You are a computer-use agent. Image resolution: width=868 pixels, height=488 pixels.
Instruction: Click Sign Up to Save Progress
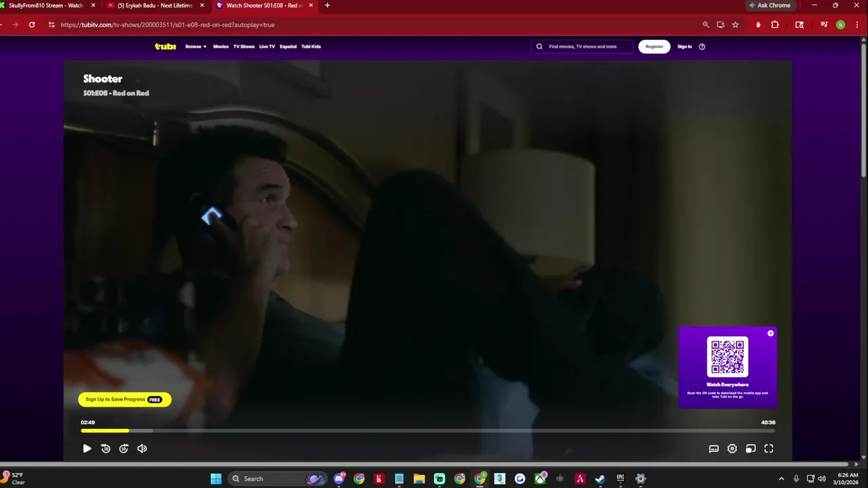[x=125, y=399]
